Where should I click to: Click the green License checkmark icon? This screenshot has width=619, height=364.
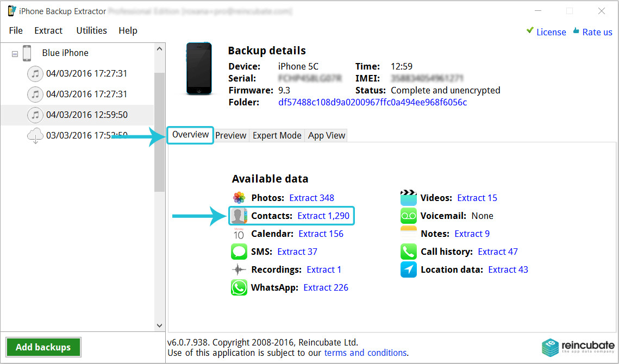[x=530, y=30]
